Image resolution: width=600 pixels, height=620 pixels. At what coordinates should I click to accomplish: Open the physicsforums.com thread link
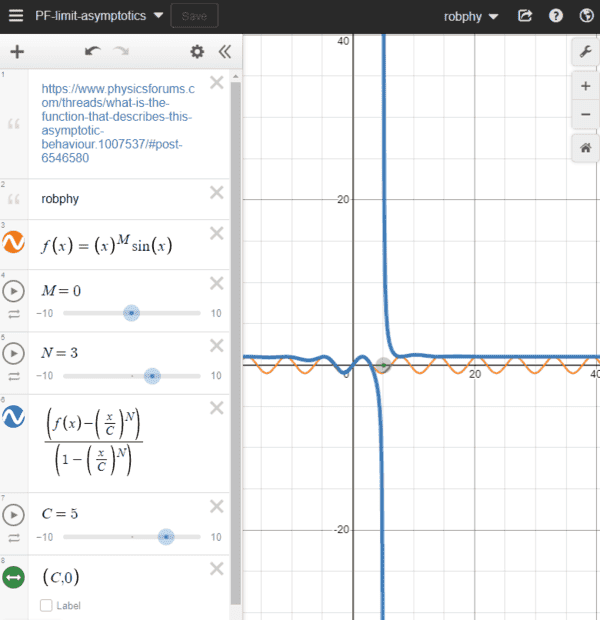pos(118,123)
